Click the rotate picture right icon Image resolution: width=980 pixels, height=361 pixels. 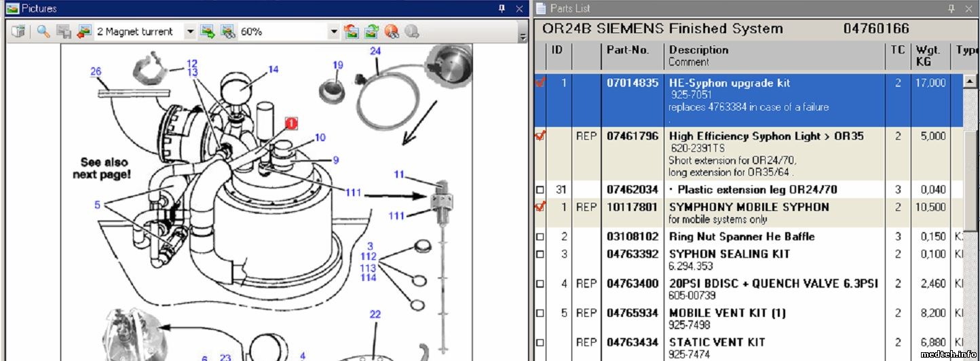(x=371, y=32)
